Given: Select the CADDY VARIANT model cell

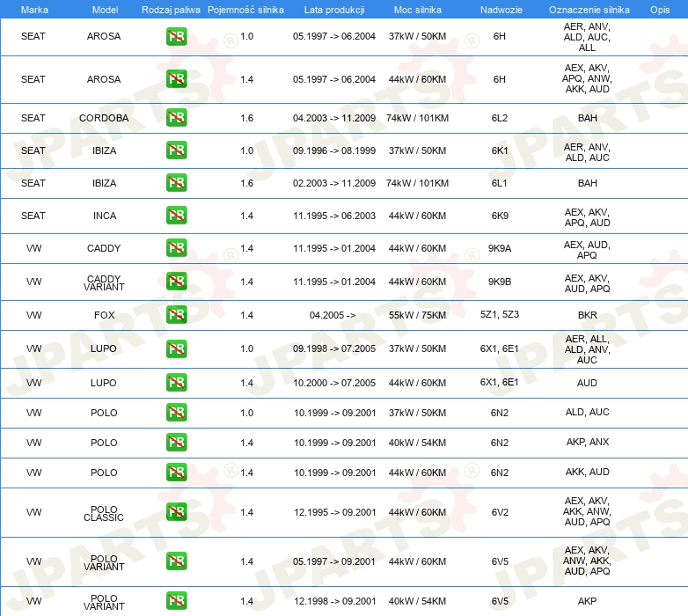Looking at the screenshot, I should click(x=104, y=283).
